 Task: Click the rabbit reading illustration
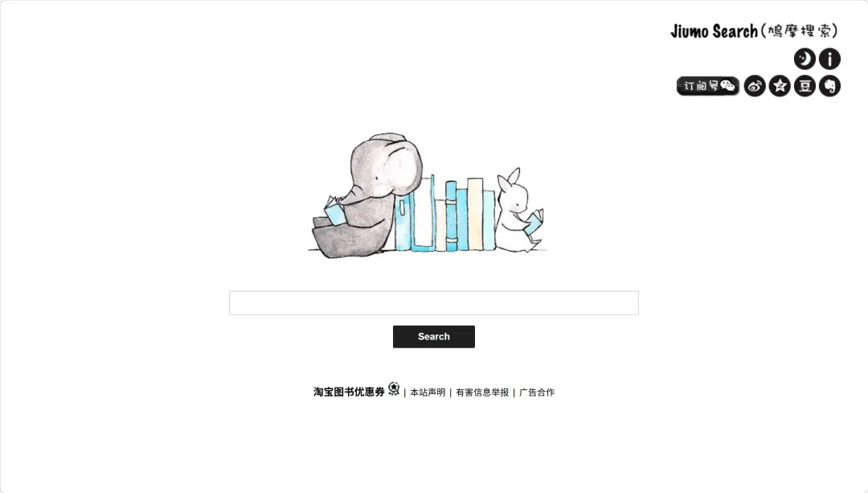coord(518,211)
